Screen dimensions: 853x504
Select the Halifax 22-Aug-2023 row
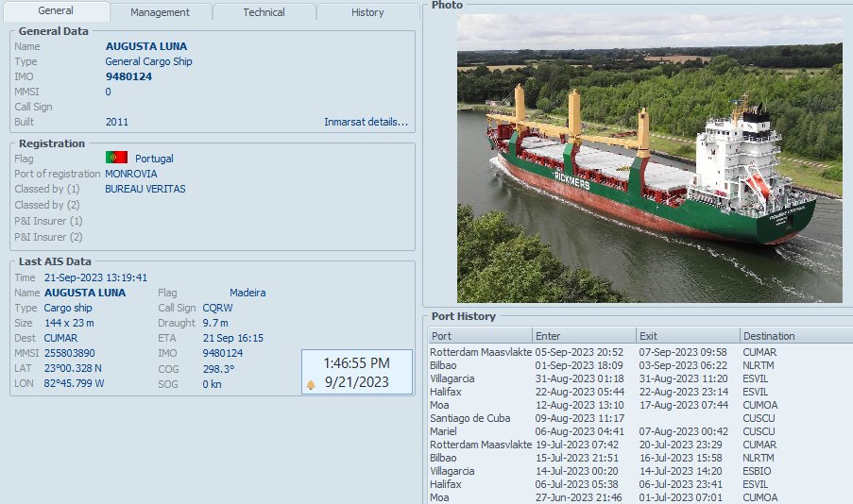tap(640, 392)
